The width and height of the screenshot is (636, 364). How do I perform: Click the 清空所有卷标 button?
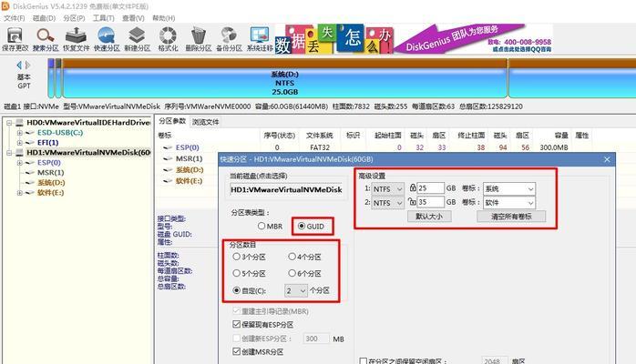pos(511,217)
